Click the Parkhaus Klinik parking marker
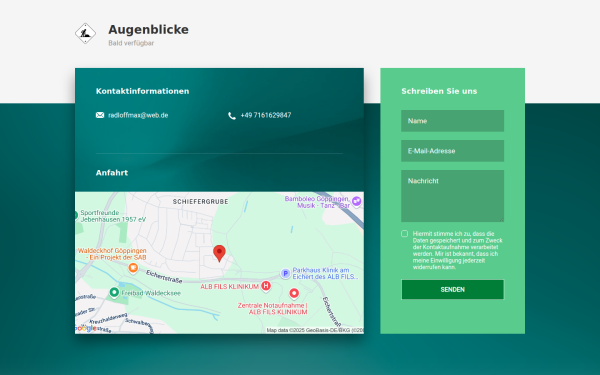Viewport: 600px width, 375px height. tap(285, 274)
